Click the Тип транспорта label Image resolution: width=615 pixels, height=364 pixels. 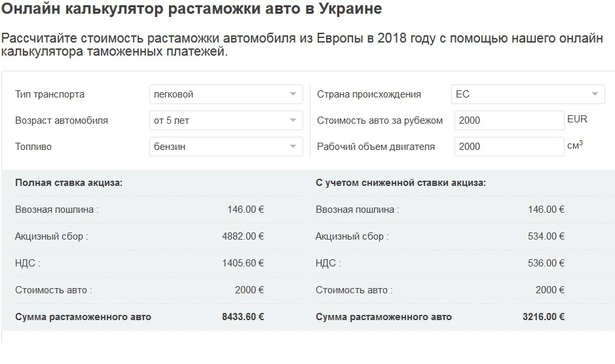tap(50, 94)
